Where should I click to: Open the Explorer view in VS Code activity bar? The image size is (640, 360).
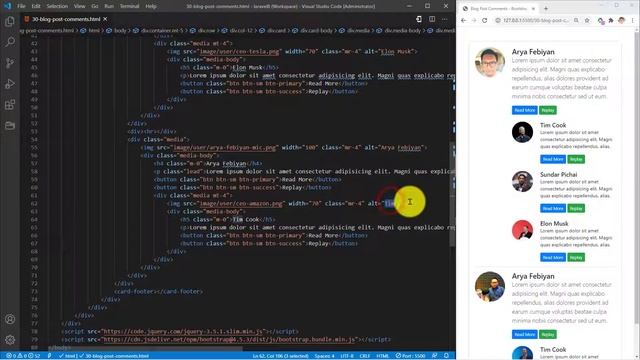pos(10,21)
